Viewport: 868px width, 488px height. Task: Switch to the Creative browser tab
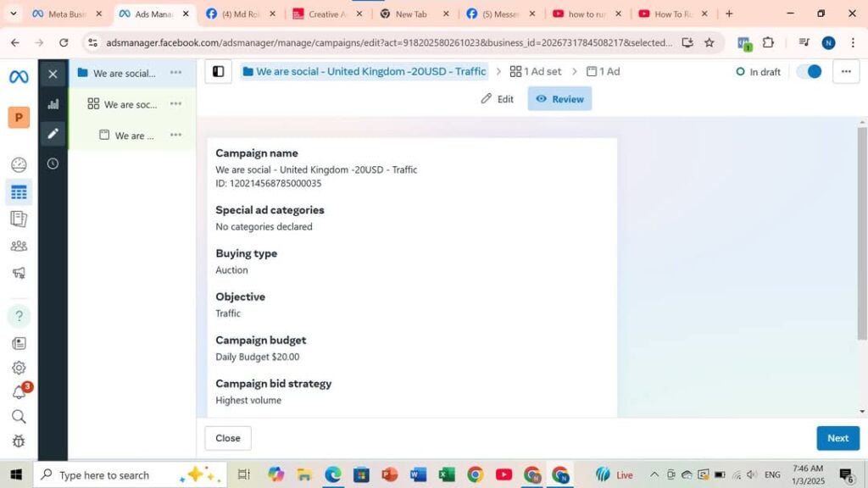pyautogui.click(x=328, y=14)
